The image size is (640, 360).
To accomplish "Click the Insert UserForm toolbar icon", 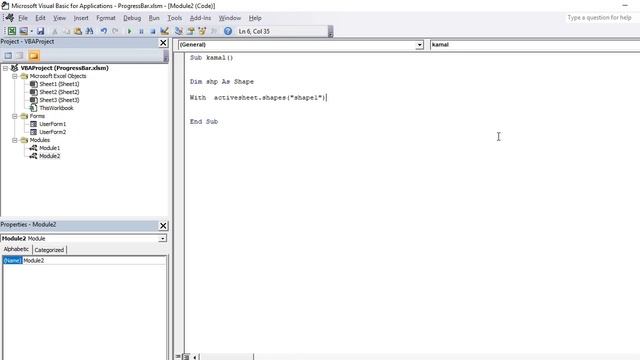I will (23, 31).
